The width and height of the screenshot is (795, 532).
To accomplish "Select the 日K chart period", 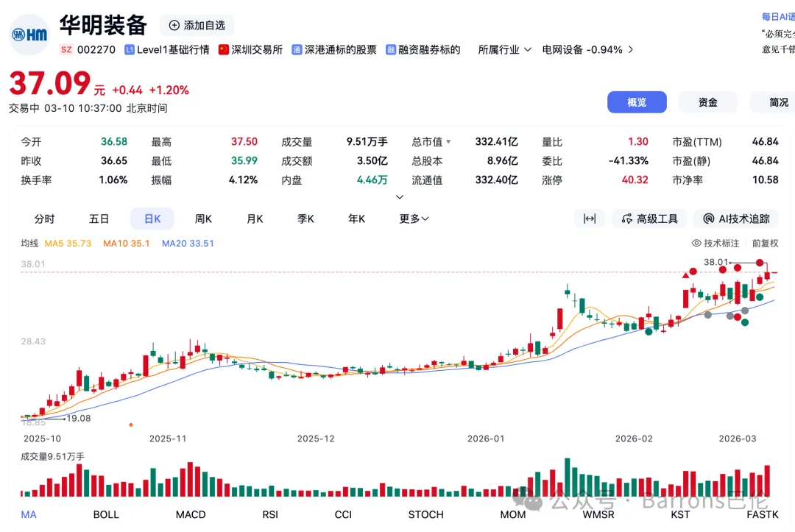I will 152,219.
